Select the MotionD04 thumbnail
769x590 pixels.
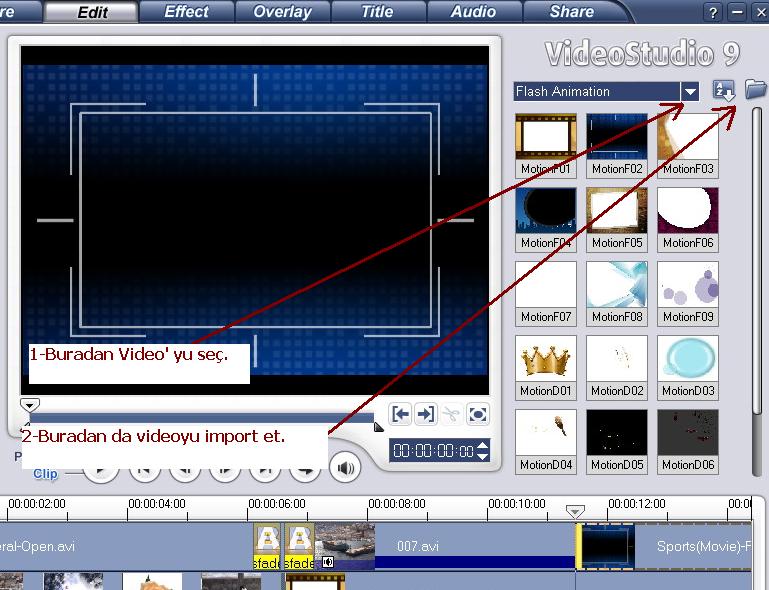[x=546, y=441]
